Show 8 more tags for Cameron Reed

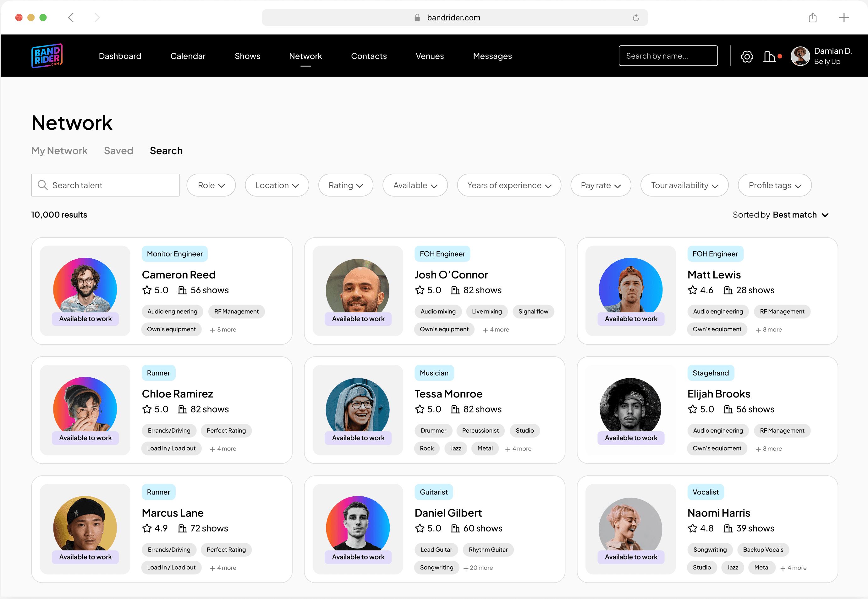pyautogui.click(x=223, y=330)
